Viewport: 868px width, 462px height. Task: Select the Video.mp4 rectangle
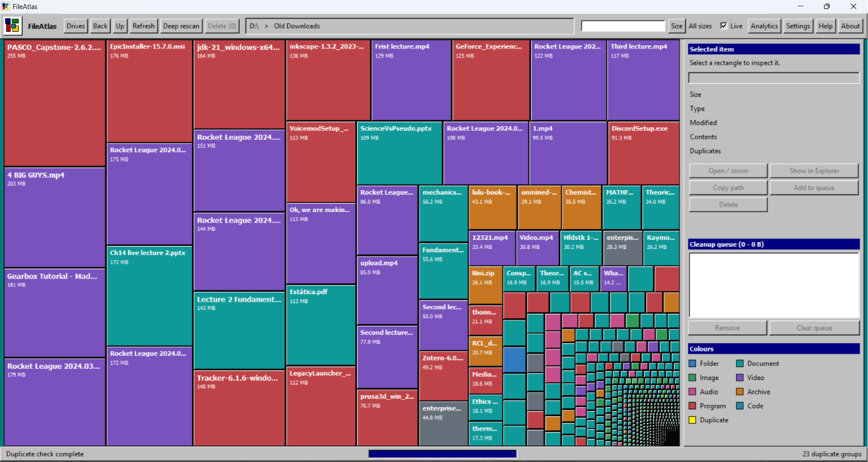(x=538, y=248)
